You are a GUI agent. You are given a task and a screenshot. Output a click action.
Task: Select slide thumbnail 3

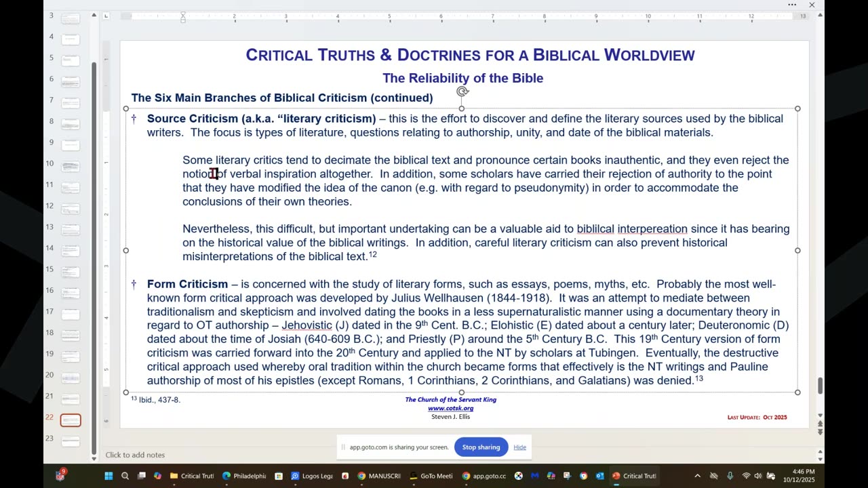71,18
